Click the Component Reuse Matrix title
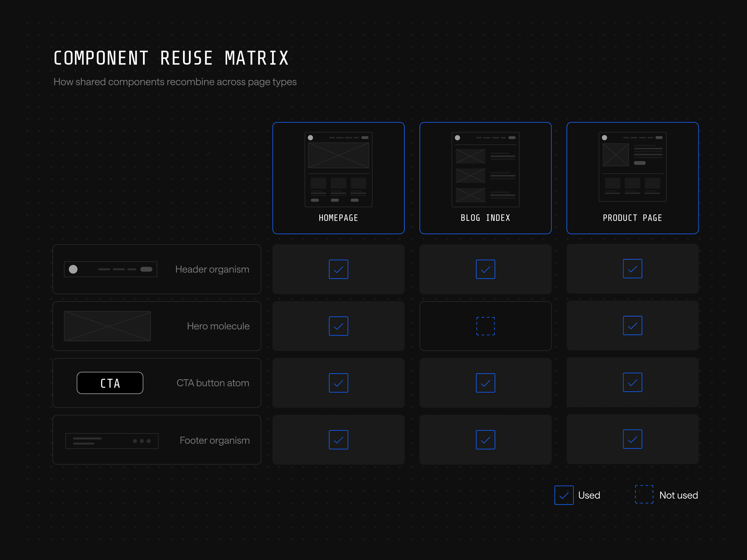 pyautogui.click(x=171, y=58)
